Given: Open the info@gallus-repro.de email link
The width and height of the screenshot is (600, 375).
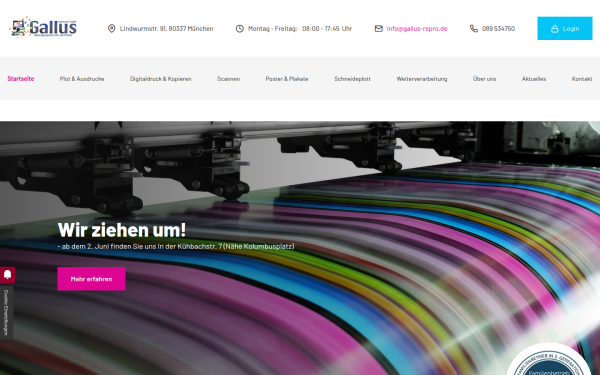Looking at the screenshot, I should 417,29.
